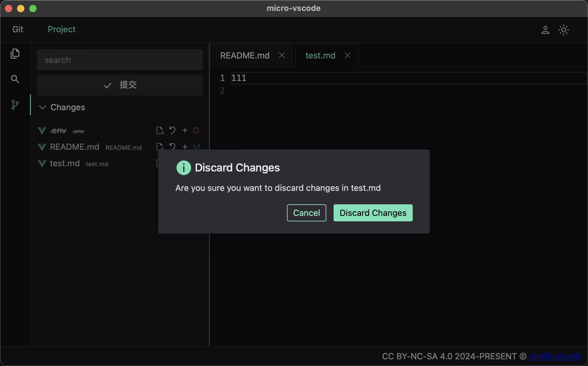
Task: Discard changes icon for README.md row
Action: pos(172,146)
